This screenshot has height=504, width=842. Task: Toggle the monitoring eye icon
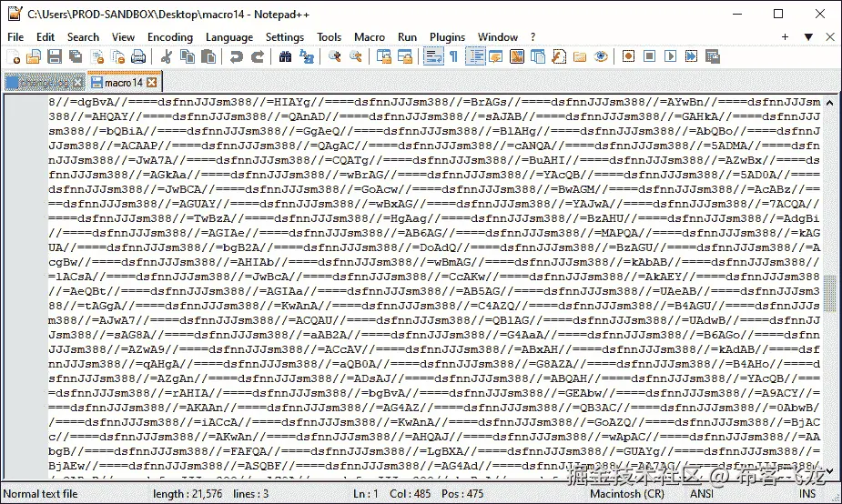[x=601, y=56]
